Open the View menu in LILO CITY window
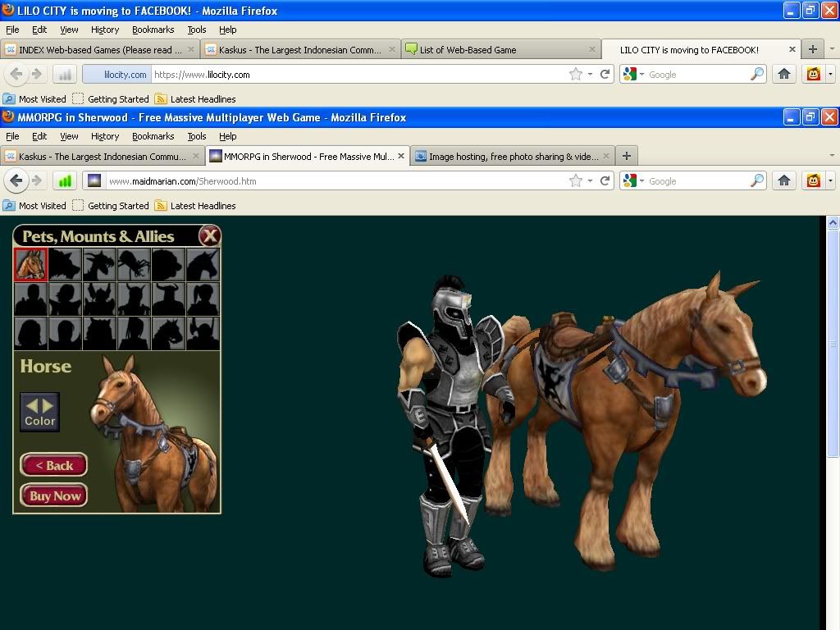Screen dimensions: 840x630 point(69,30)
